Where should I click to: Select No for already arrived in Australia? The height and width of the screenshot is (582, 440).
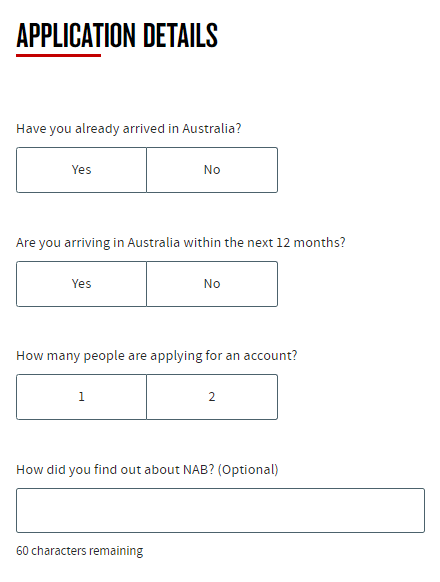pyautogui.click(x=212, y=170)
